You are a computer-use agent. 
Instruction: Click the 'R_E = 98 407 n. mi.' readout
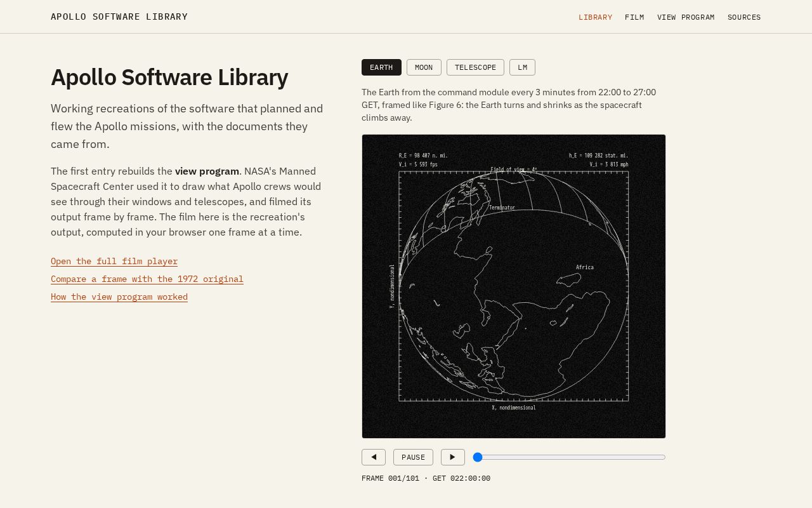(x=423, y=156)
